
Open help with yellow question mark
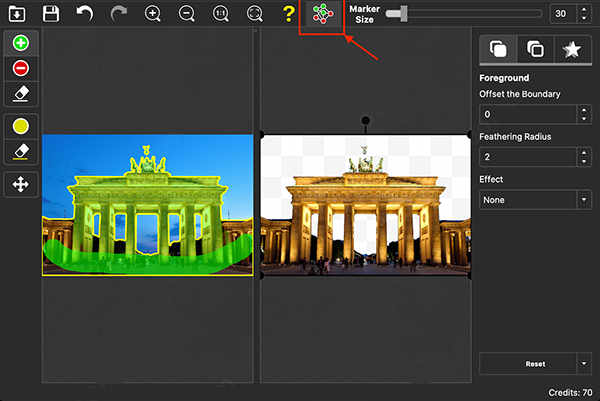[x=288, y=14]
